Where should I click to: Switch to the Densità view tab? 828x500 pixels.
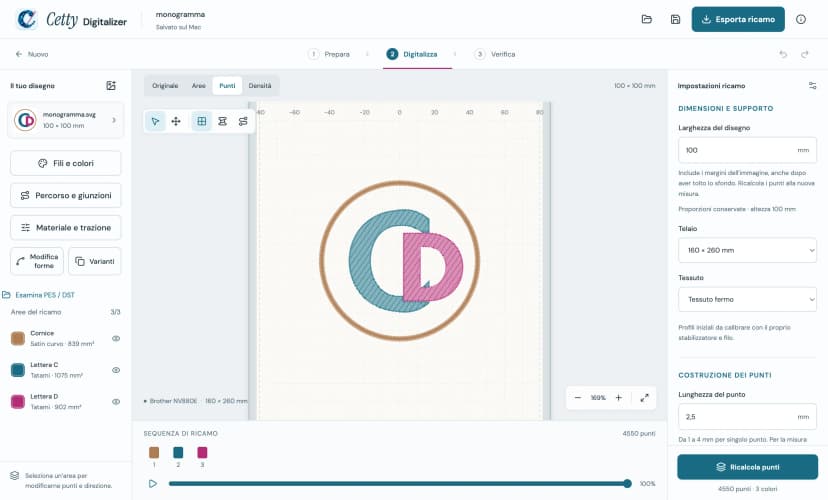[260, 86]
